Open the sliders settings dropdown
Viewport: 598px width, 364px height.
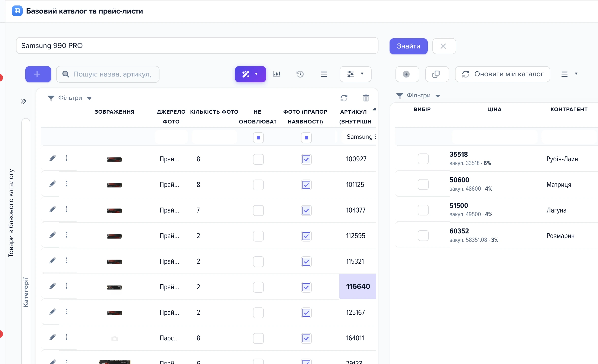click(x=355, y=74)
